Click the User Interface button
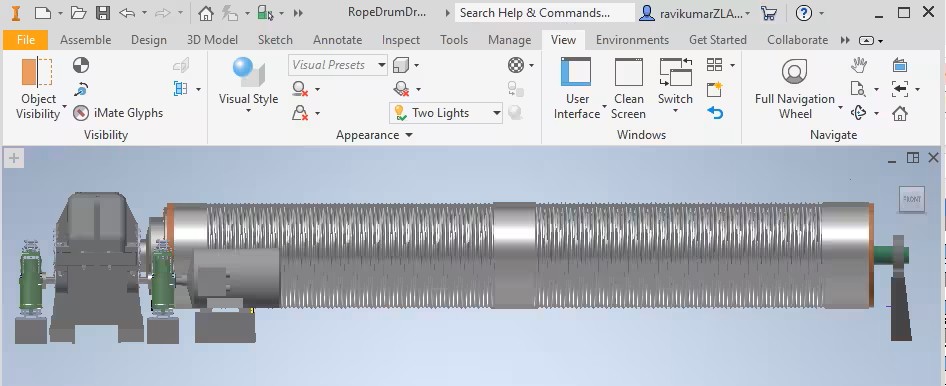 (x=576, y=89)
